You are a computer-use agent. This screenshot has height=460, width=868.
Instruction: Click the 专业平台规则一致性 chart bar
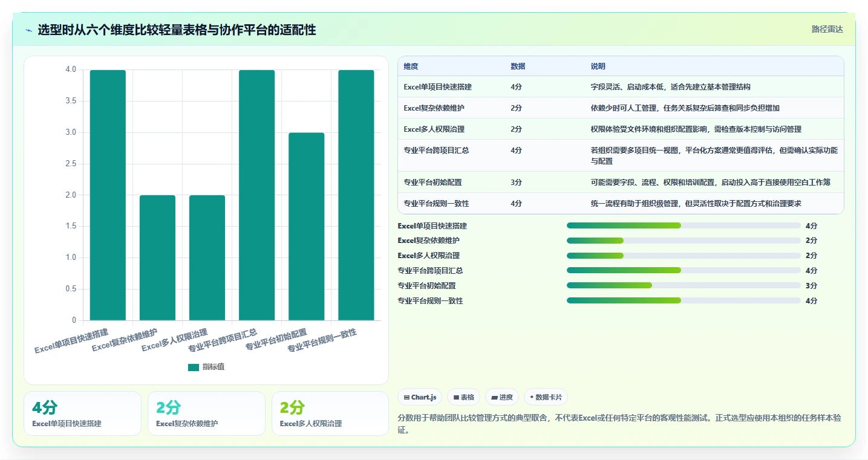[x=356, y=195]
